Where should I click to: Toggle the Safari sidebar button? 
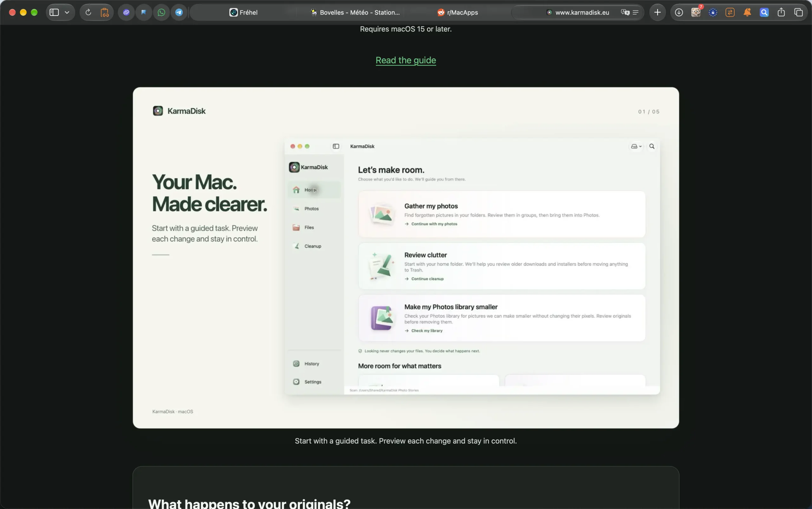tap(54, 12)
